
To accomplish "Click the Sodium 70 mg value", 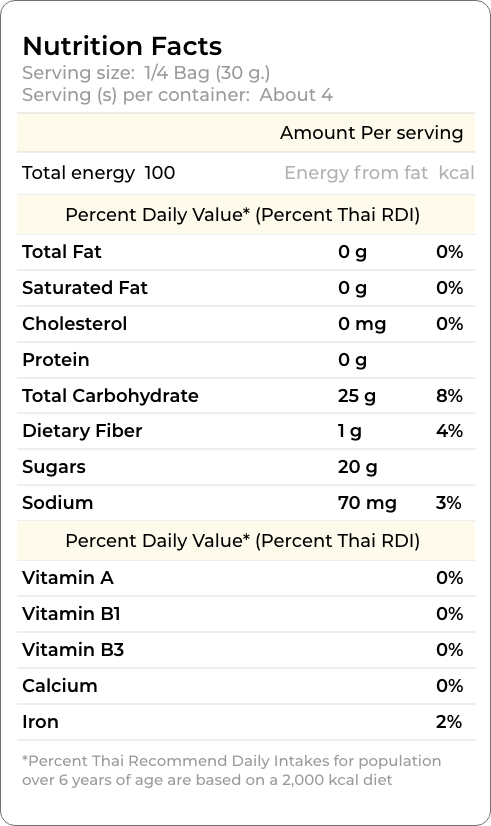I will click(x=367, y=503).
